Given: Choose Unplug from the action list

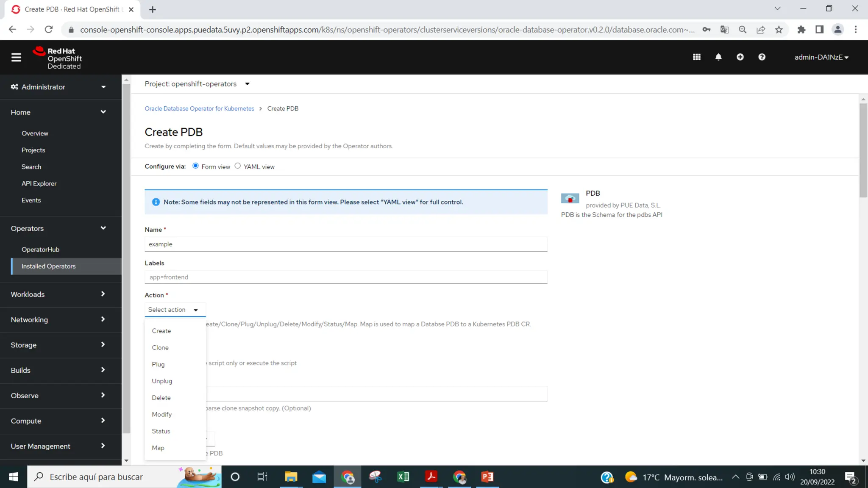Looking at the screenshot, I should (x=162, y=381).
